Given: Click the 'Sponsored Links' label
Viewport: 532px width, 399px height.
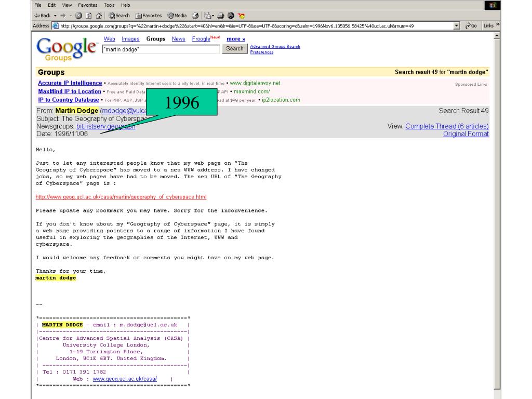Looking at the screenshot, I should 471,85.
